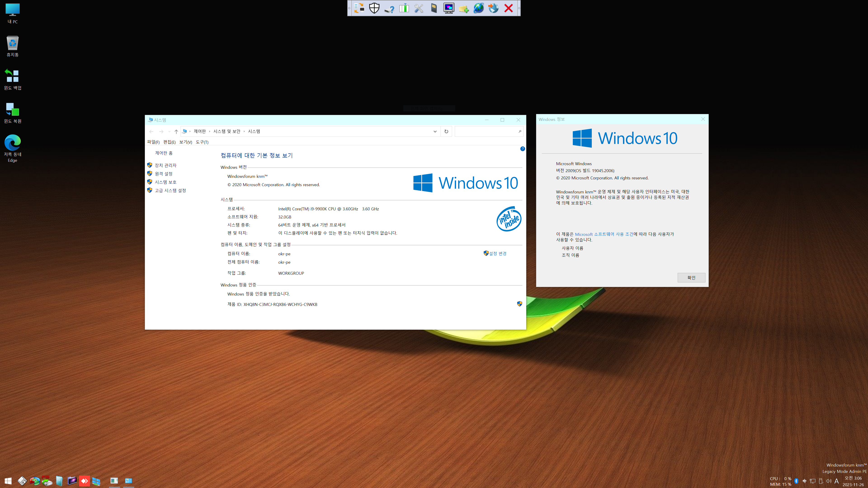
Task: Open the pie-chart partition manager taskbar icon
Action: tap(34, 481)
